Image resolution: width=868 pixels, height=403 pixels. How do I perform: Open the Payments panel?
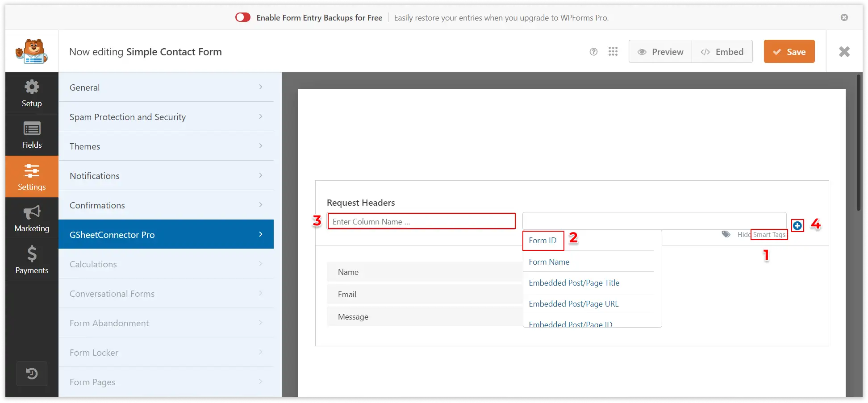click(32, 260)
